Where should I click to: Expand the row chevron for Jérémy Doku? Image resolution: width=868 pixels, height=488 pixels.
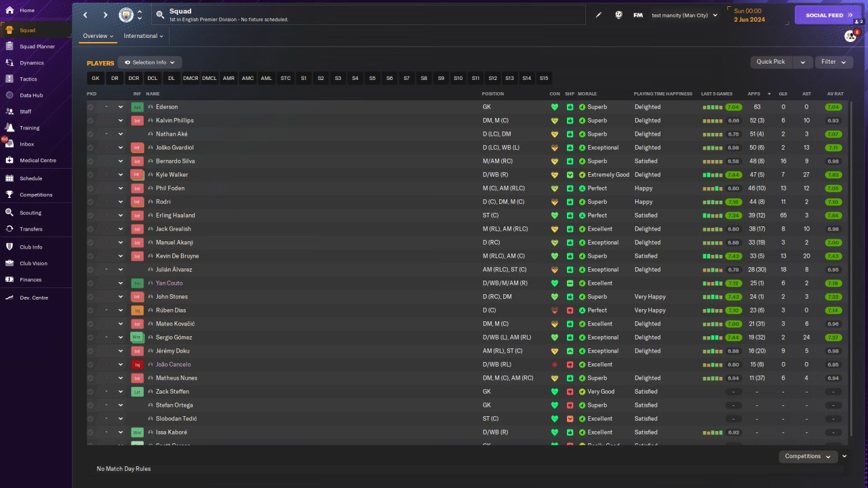click(x=121, y=351)
